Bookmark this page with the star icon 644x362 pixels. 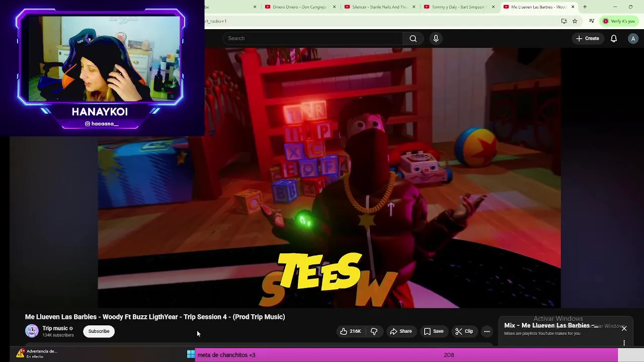click(x=575, y=21)
